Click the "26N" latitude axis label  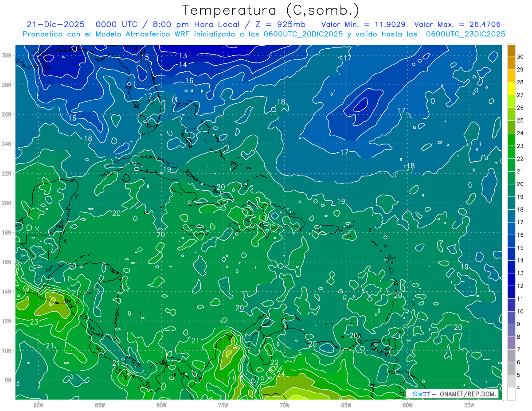pyautogui.click(x=8, y=114)
